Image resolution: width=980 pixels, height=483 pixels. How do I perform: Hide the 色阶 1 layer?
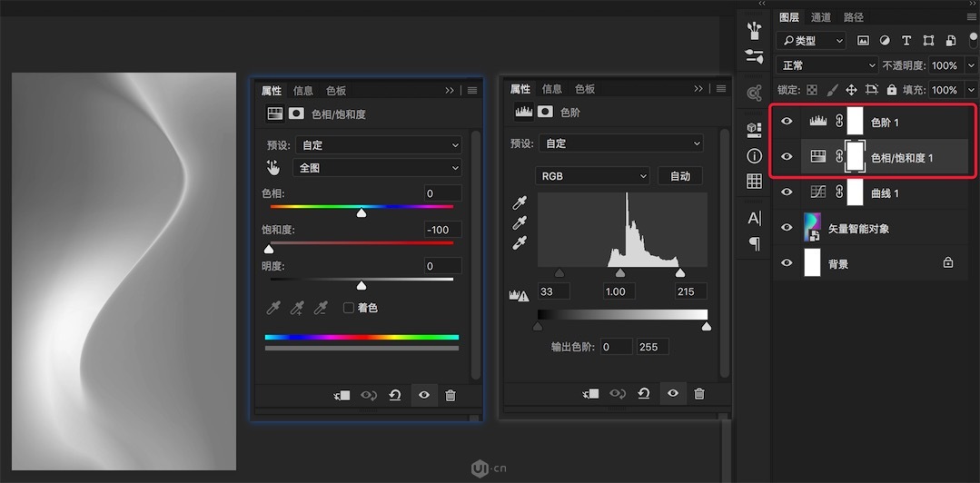tap(787, 122)
